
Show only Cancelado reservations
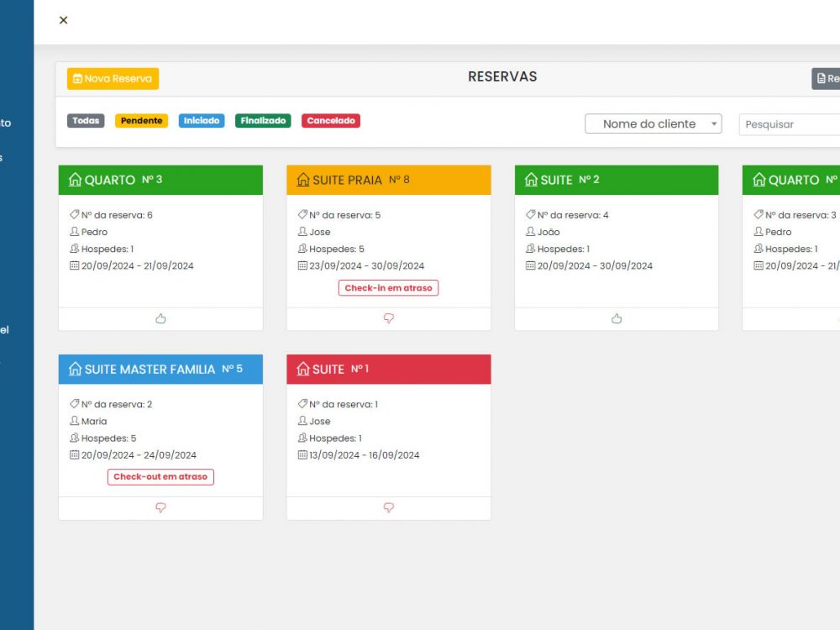[x=330, y=121]
